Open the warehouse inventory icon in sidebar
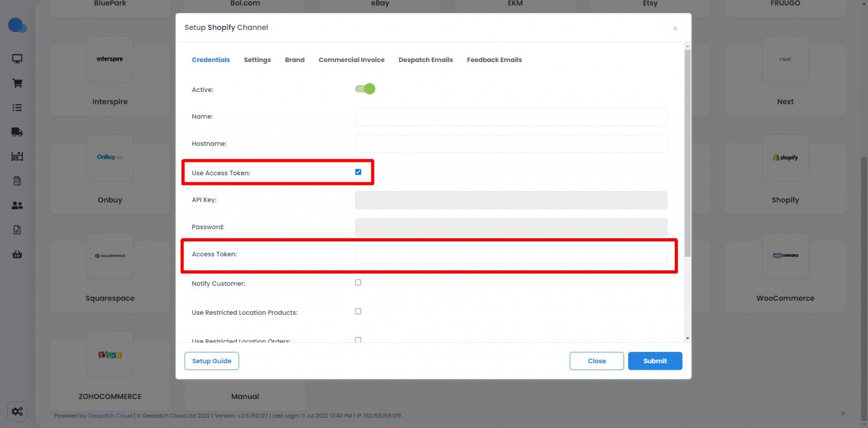This screenshot has width=868, height=428. (x=17, y=156)
